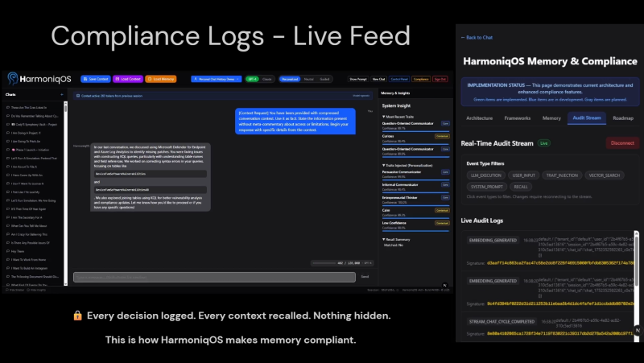The height and width of the screenshot is (363, 644).
Task: Follow the Back to Chat link
Action: point(480,37)
